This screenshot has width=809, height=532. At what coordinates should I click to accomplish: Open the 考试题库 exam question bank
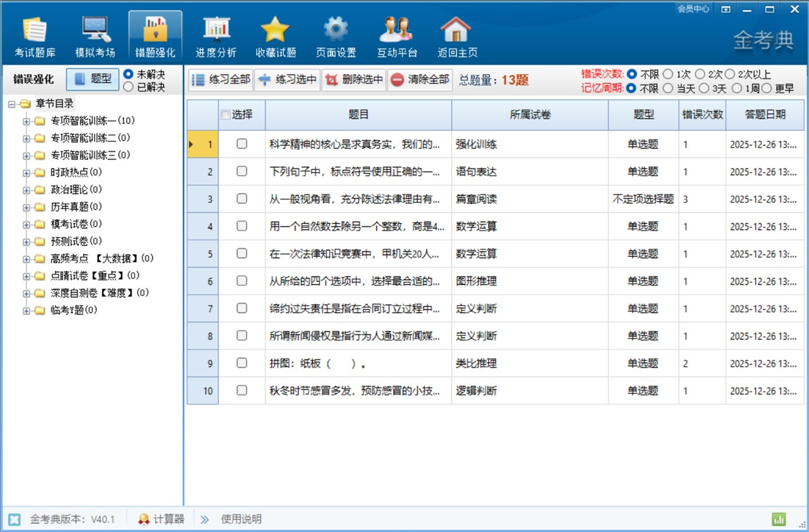35,36
